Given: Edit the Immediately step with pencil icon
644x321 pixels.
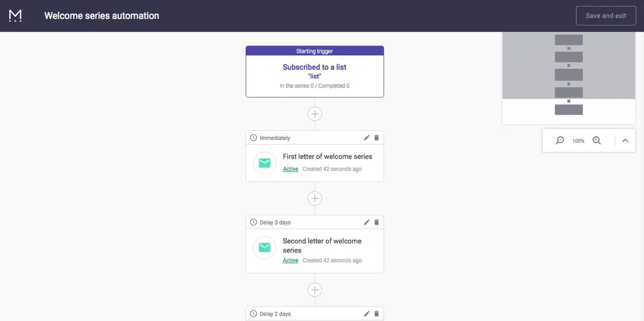Looking at the screenshot, I should click(367, 138).
